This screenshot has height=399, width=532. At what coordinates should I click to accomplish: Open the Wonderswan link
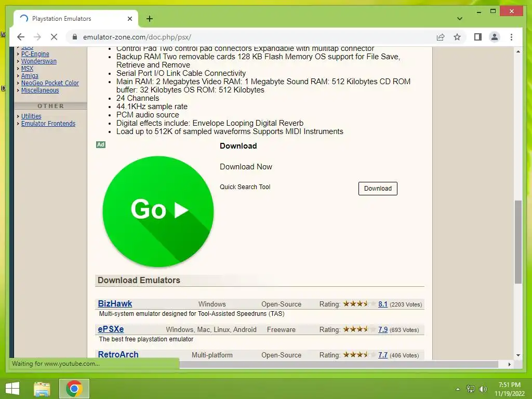[38, 61]
